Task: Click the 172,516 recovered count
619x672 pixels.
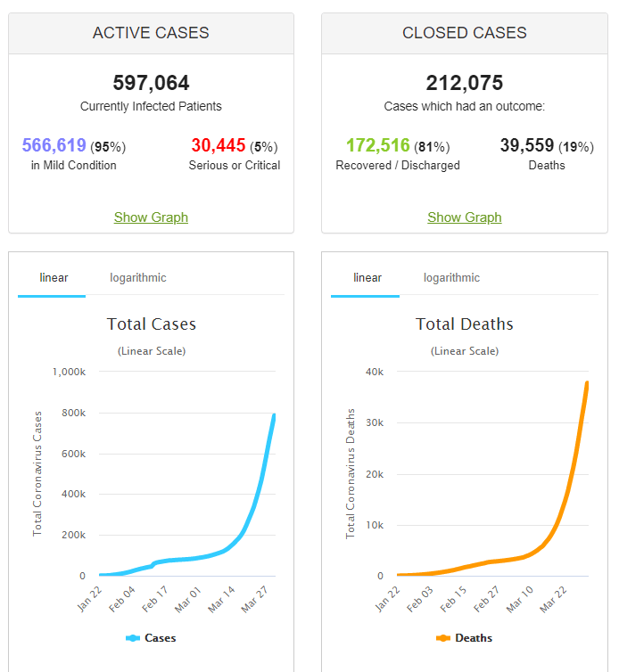Action: [378, 145]
